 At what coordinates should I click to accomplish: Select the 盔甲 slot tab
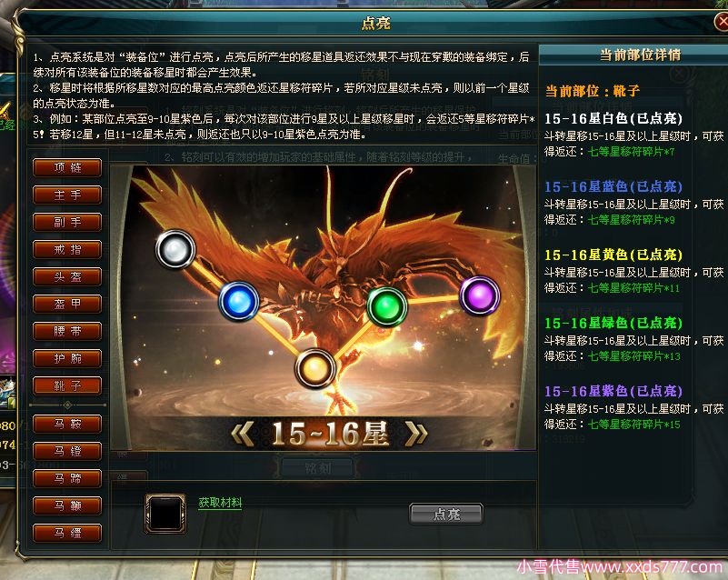point(67,304)
